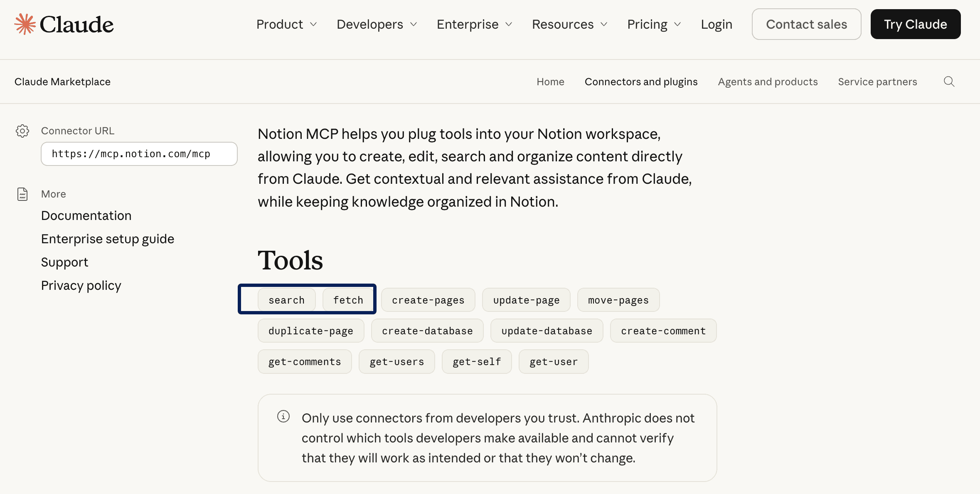This screenshot has height=494, width=980.
Task: Click the get-user tool tag
Action: tap(554, 361)
